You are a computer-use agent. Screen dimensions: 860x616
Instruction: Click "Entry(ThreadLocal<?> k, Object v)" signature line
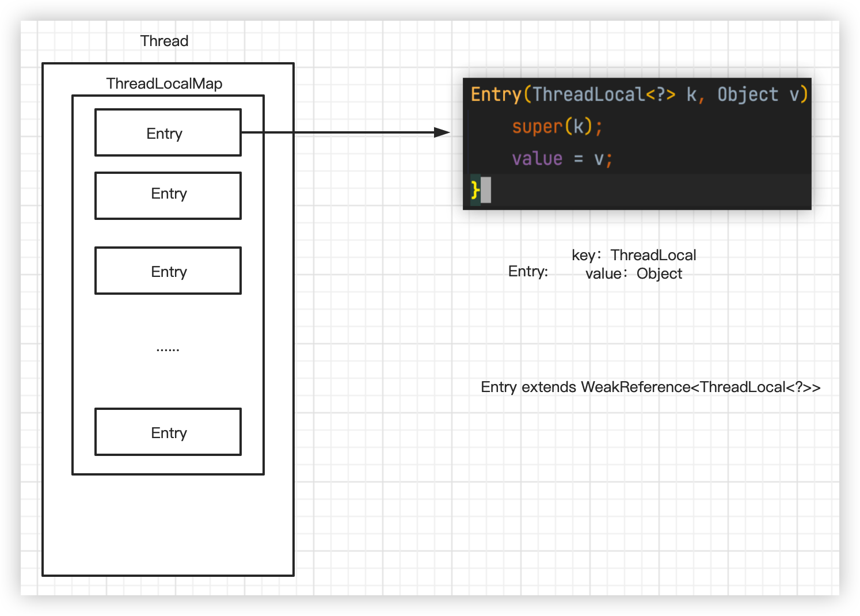pyautogui.click(x=640, y=94)
